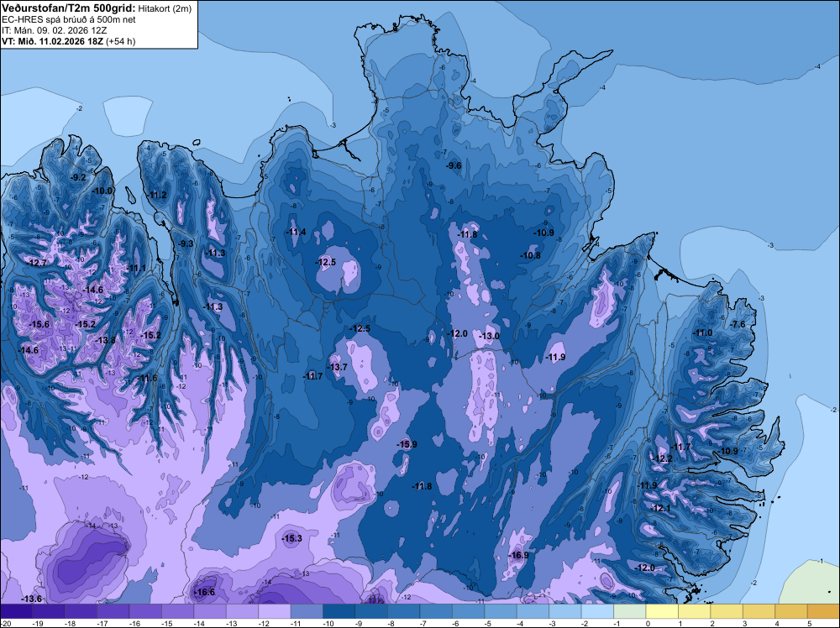The image size is (840, 628).
Task: Select the legend color swatch labeled -8
Action: 404,611
